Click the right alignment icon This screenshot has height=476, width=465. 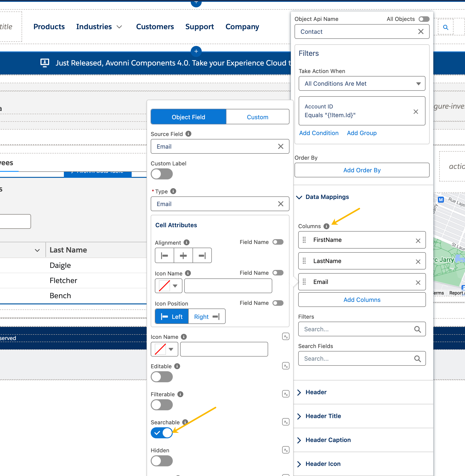pyautogui.click(x=202, y=255)
